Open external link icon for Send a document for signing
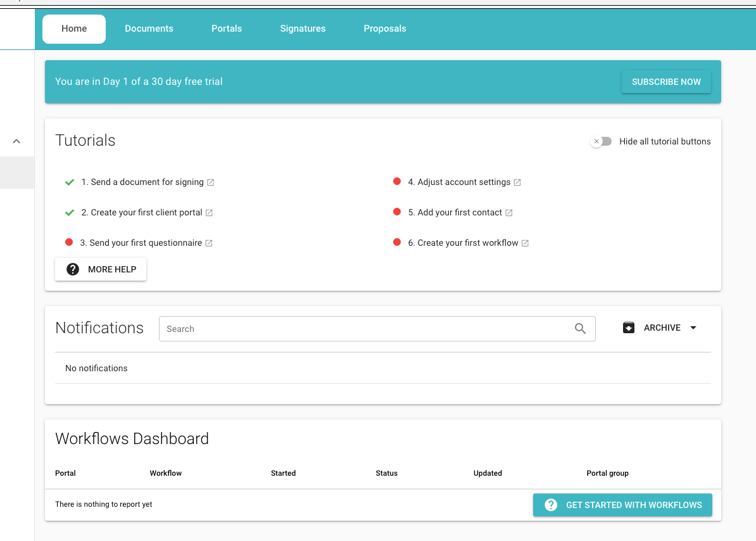The image size is (756, 541). coord(211,182)
